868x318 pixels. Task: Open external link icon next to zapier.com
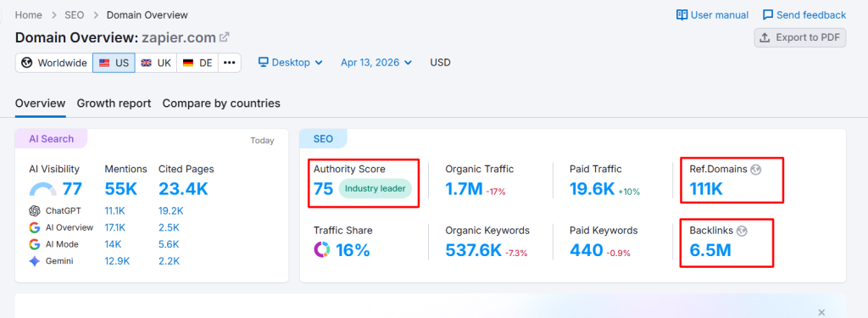pyautogui.click(x=224, y=37)
